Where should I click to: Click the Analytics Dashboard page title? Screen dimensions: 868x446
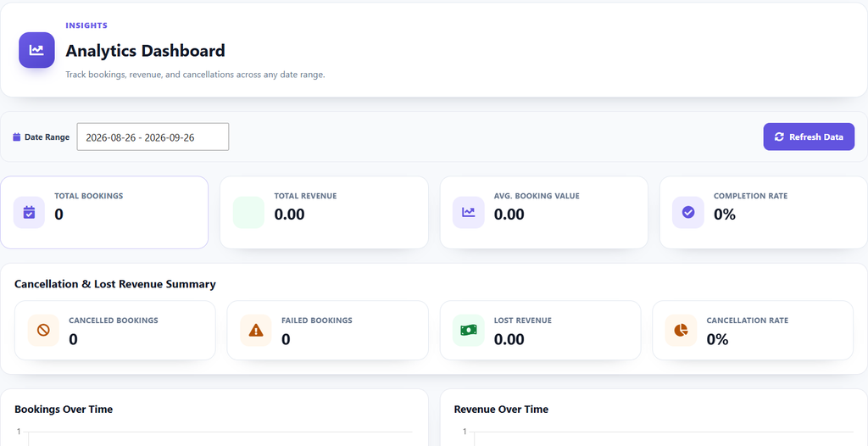click(x=146, y=50)
